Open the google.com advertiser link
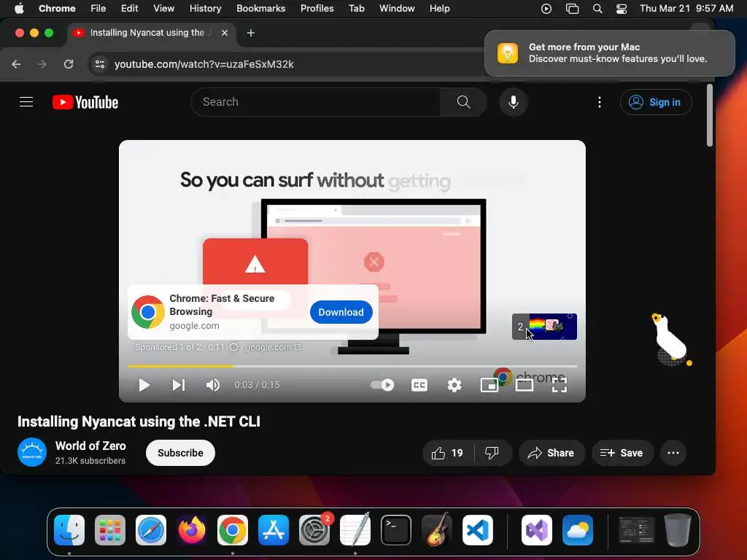Viewport: 747px width, 560px height. (273, 347)
